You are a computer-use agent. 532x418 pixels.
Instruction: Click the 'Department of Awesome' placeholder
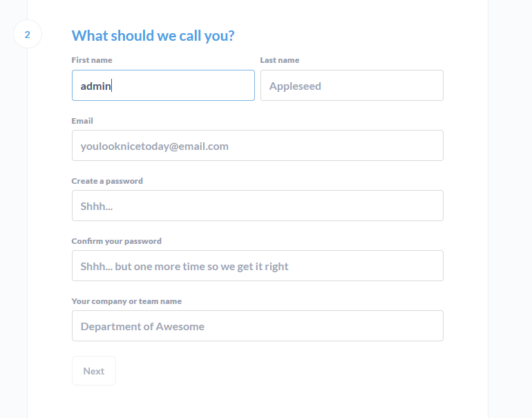[142, 326]
